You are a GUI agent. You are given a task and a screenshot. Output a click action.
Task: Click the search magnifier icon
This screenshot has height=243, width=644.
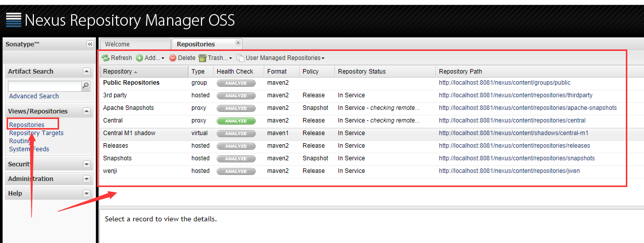point(86,86)
